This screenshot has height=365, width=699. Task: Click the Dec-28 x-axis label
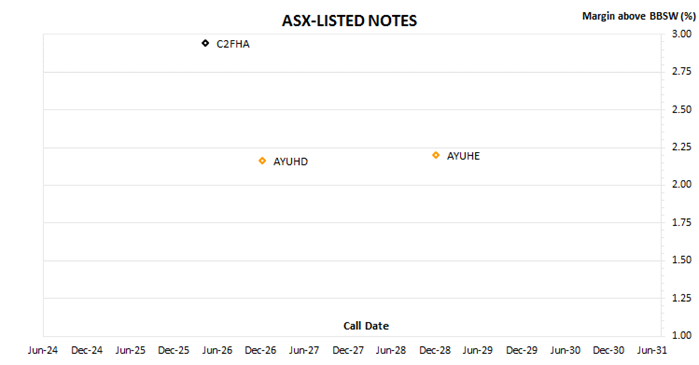pos(435,350)
